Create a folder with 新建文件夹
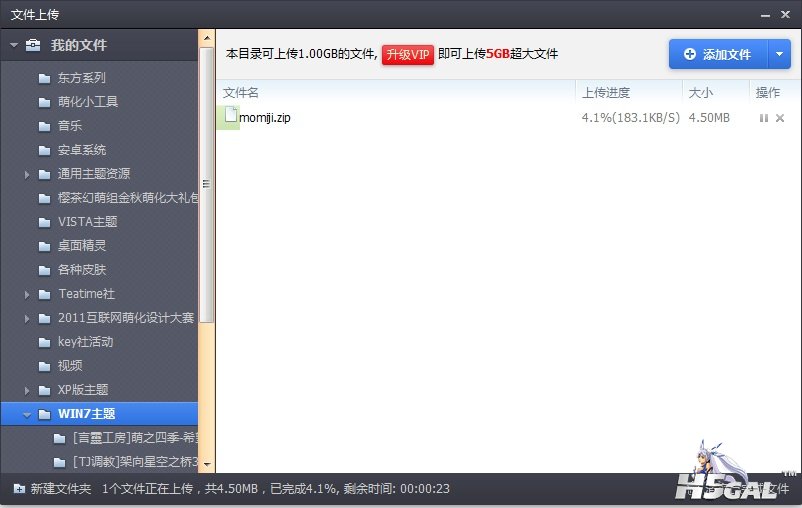This screenshot has height=508, width=802. pyautogui.click(x=60, y=489)
